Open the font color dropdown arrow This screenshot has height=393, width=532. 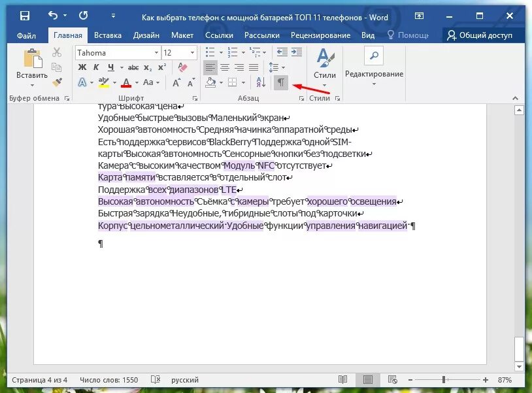coord(137,82)
